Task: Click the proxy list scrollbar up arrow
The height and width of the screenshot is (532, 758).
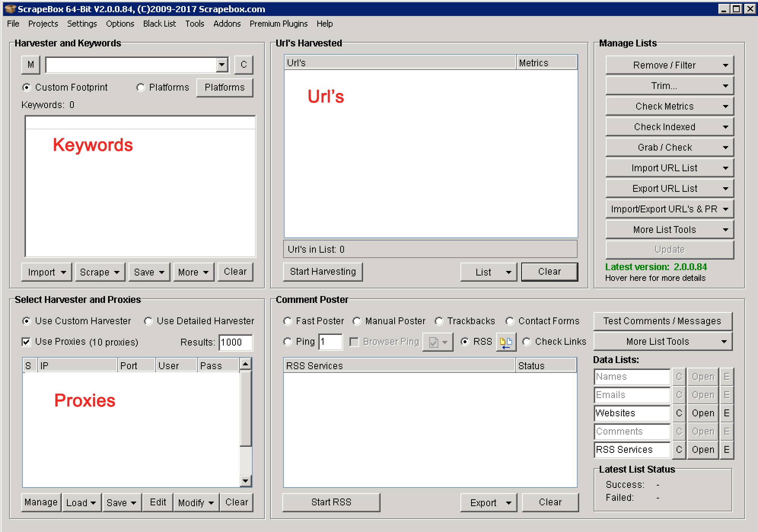Action: (x=246, y=364)
